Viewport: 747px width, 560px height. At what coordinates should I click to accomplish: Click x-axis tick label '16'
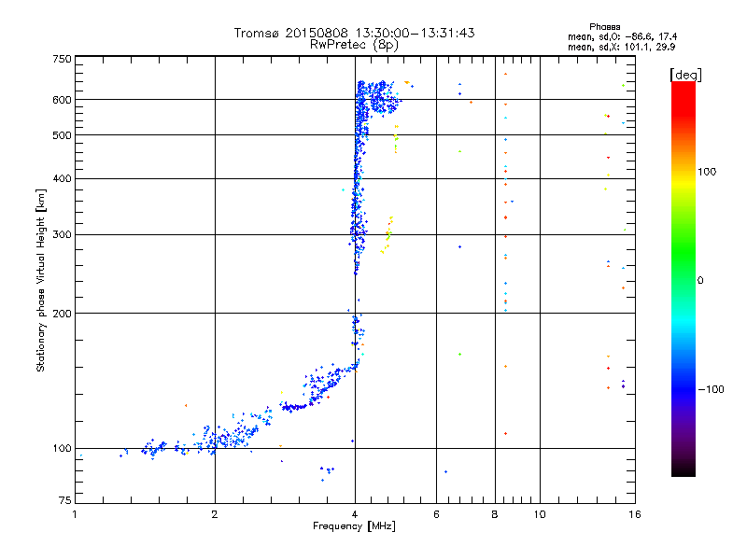tap(635, 514)
